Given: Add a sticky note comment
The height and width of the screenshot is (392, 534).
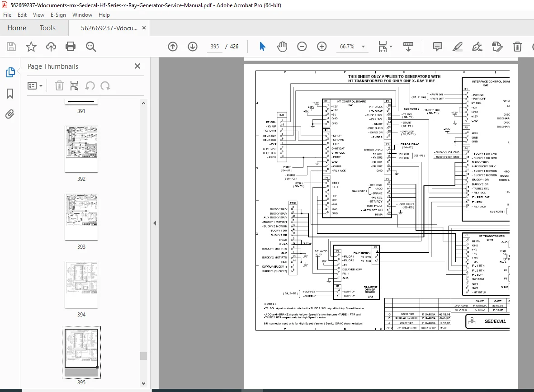Looking at the screenshot, I should pyautogui.click(x=438, y=47).
